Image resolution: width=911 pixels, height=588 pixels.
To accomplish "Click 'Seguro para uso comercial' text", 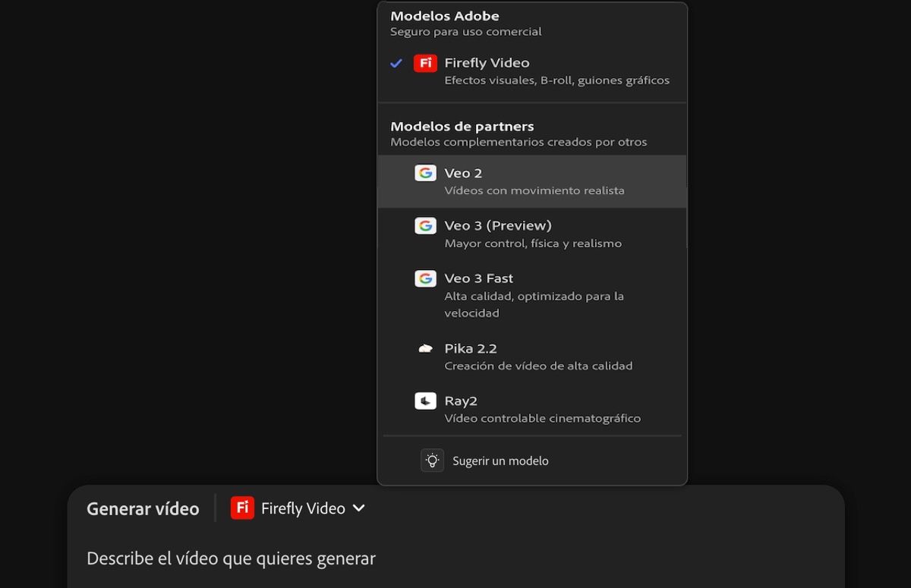I will (x=466, y=32).
